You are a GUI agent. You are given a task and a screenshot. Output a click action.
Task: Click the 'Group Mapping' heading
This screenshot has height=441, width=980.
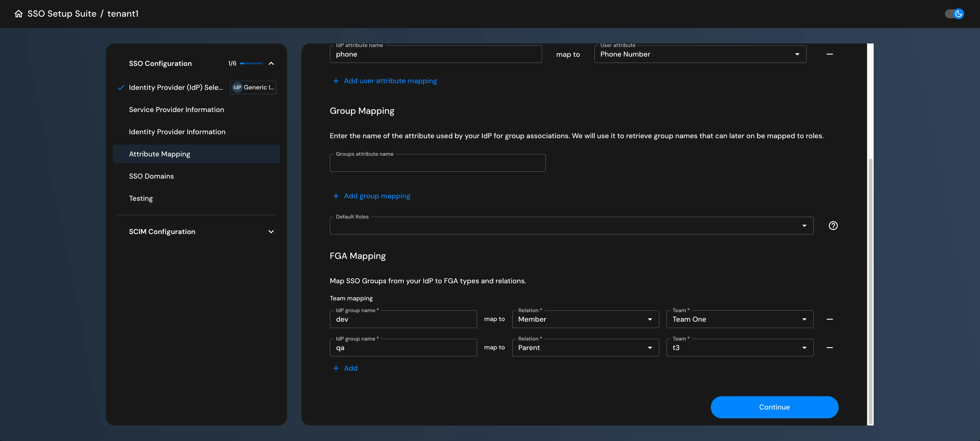point(362,111)
